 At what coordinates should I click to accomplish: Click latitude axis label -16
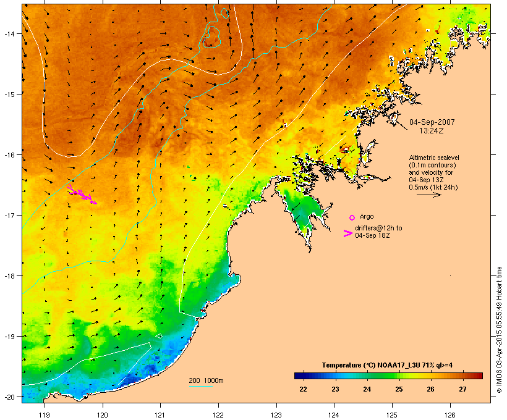[x=9, y=155]
